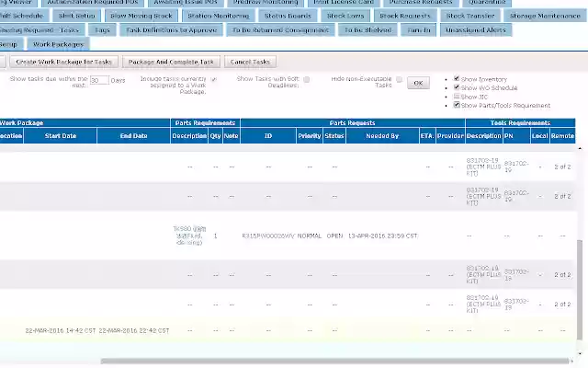Select the Work Packages tab
The image size is (588, 368).
click(x=58, y=44)
